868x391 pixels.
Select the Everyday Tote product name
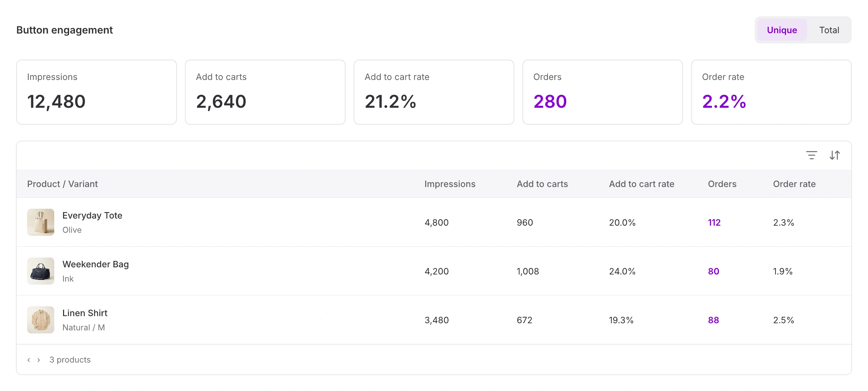point(92,215)
